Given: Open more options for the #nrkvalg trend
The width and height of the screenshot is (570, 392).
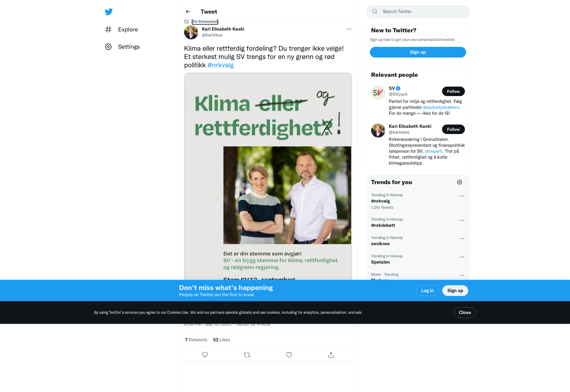Looking at the screenshot, I should 462,196.
